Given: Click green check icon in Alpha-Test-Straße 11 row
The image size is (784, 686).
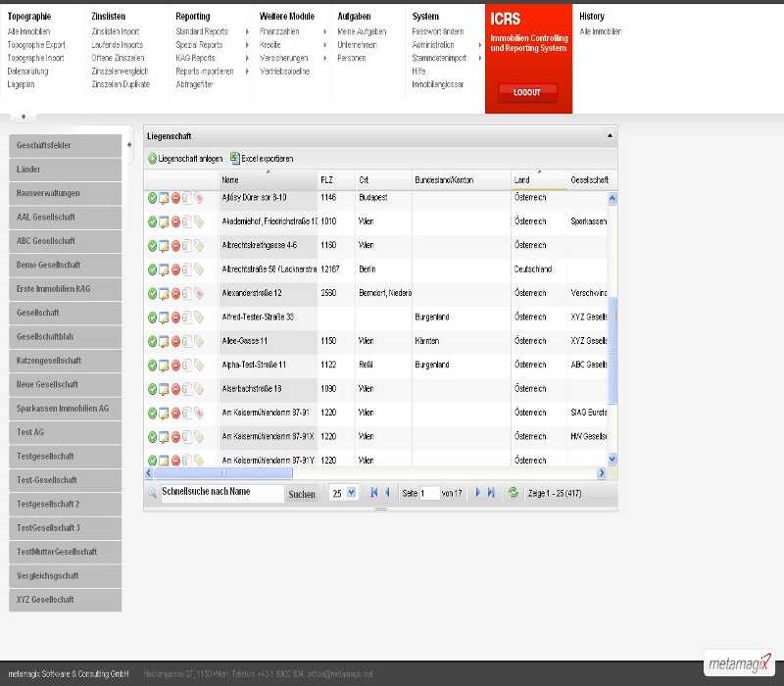Looking at the screenshot, I should pos(153,366).
